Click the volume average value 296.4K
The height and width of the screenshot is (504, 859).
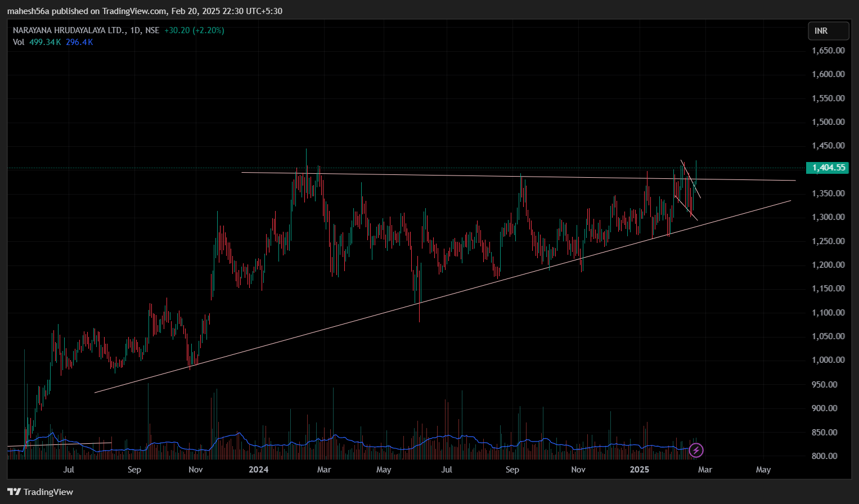pos(79,42)
